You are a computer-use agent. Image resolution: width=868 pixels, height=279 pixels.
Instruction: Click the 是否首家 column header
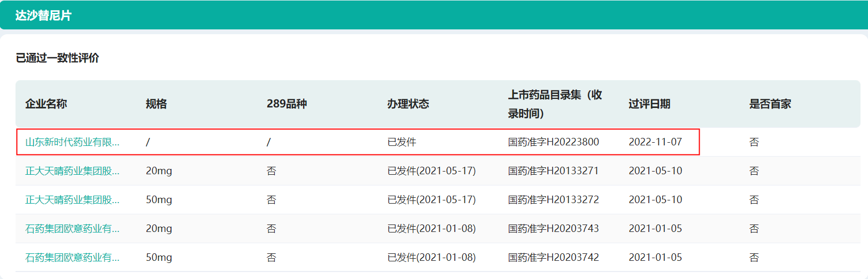(770, 104)
